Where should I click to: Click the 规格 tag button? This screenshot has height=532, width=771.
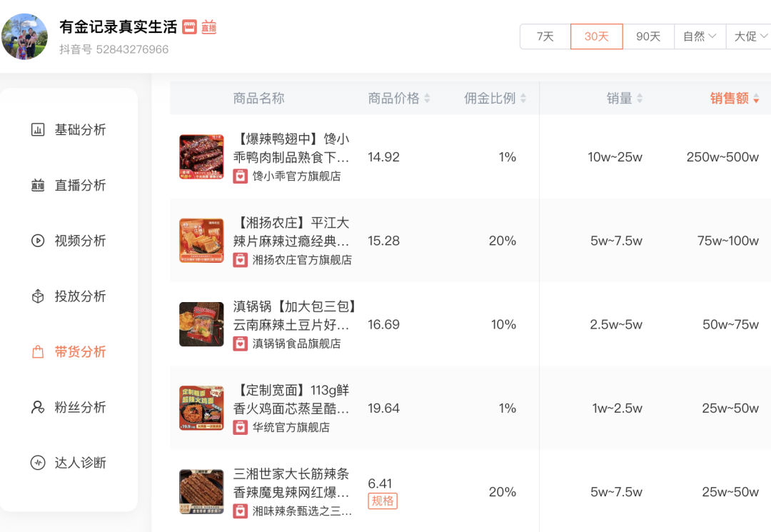tap(383, 501)
